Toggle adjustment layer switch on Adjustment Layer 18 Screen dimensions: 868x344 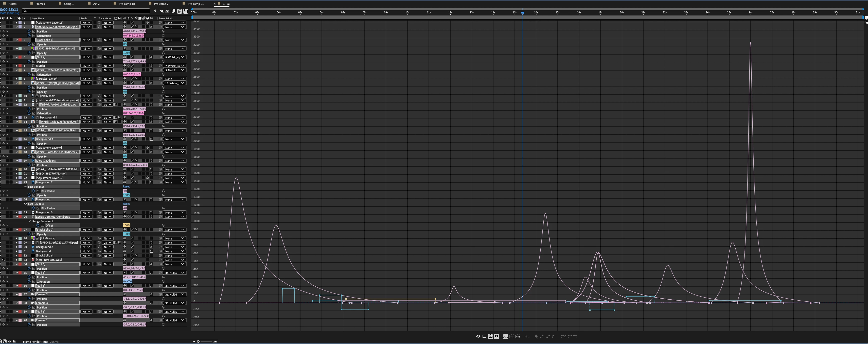point(148,23)
